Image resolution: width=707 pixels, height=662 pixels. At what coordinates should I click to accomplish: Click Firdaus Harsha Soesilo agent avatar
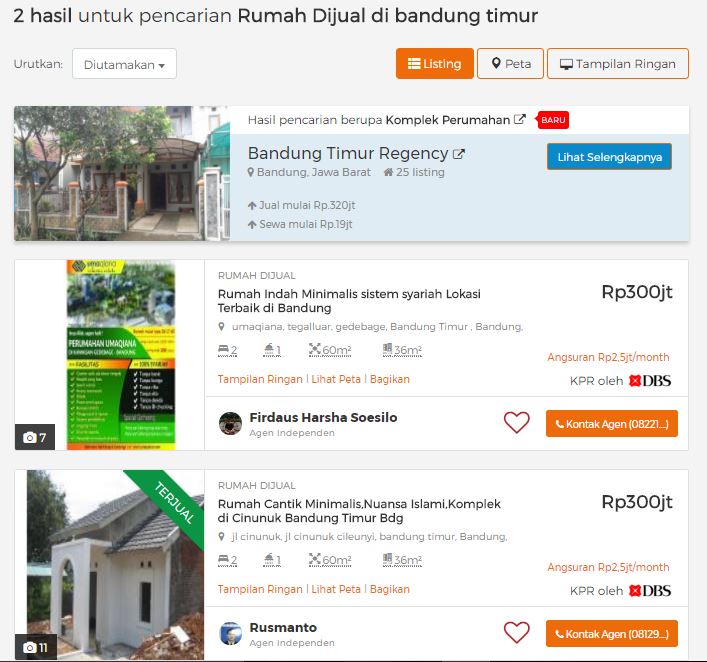(230, 423)
